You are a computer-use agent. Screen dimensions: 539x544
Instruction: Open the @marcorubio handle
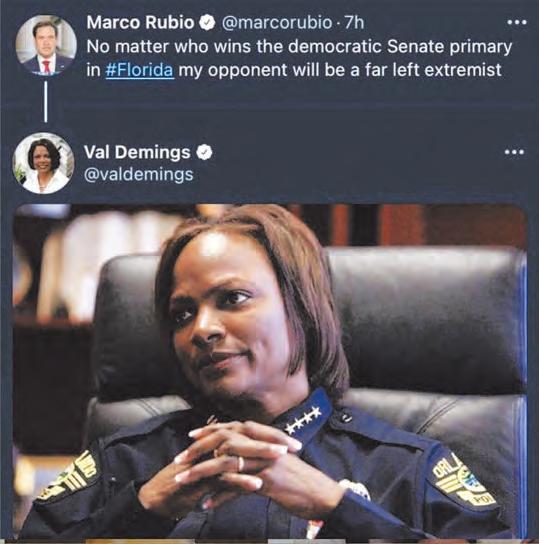[x=276, y=23]
